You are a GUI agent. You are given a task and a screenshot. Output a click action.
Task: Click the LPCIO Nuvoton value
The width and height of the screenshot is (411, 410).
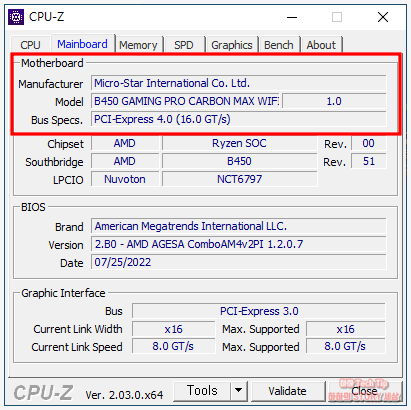click(125, 179)
